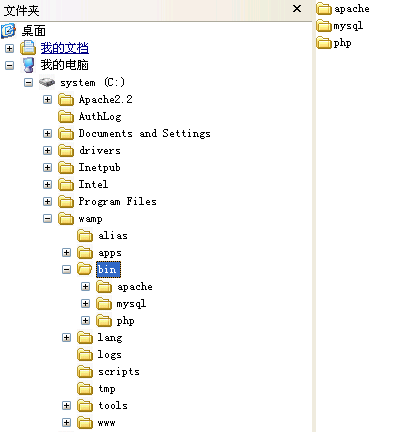Expand apache subfolder under bin in tree
The height and width of the screenshot is (432, 398).
pyautogui.click(x=85, y=287)
